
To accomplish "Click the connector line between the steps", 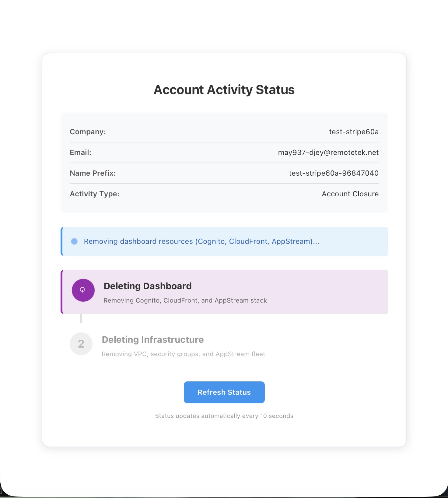I will pos(81,318).
